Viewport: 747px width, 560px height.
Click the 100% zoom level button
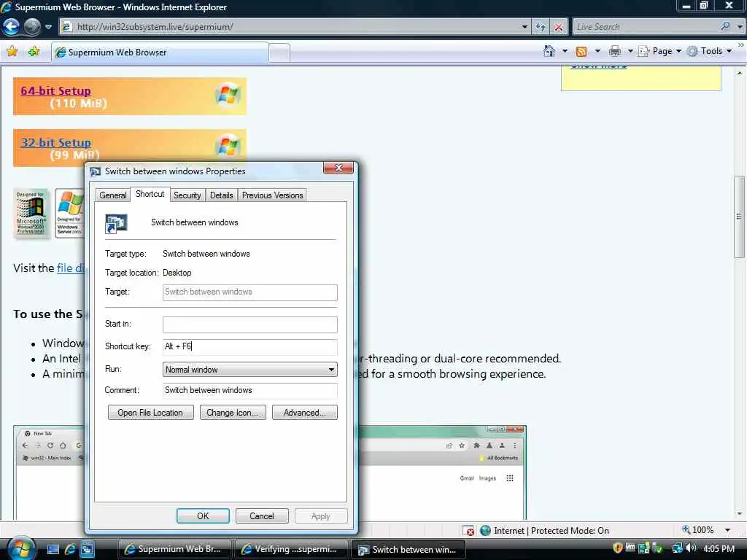point(698,530)
